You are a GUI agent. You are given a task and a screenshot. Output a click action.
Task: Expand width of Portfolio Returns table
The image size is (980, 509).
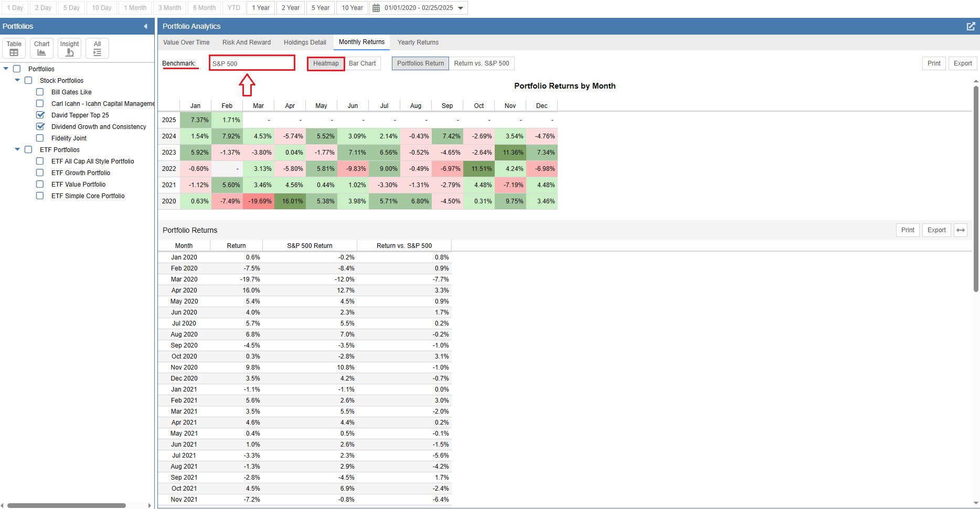(961, 230)
